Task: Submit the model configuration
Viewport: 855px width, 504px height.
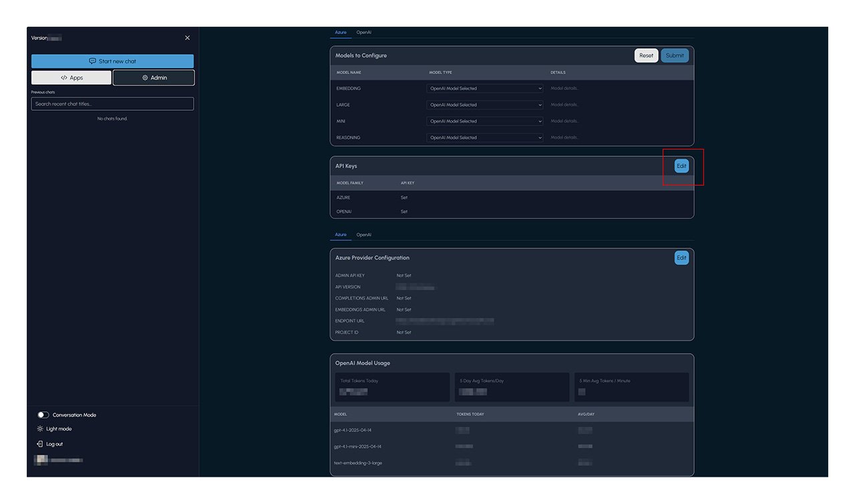Action: (x=675, y=55)
